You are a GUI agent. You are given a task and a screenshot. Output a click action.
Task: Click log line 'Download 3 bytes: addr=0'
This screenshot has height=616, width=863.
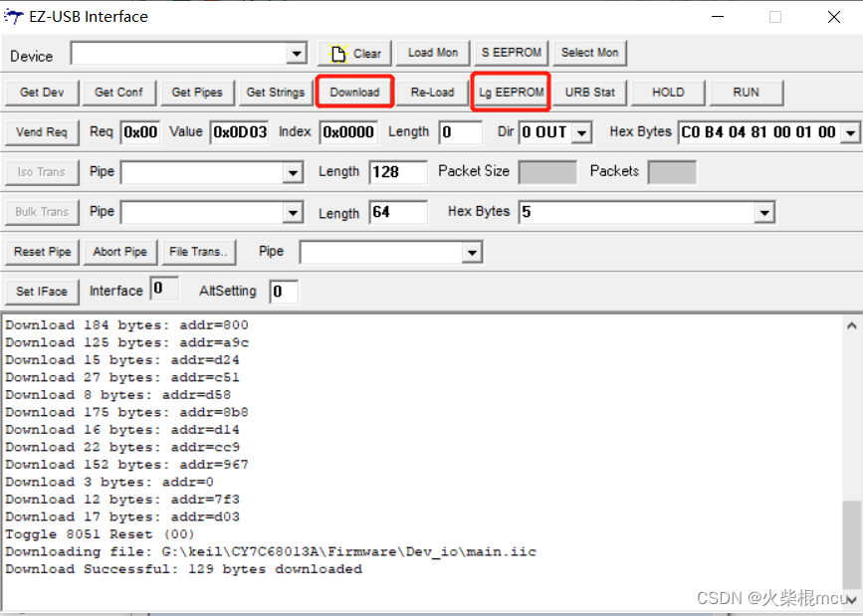(x=109, y=482)
